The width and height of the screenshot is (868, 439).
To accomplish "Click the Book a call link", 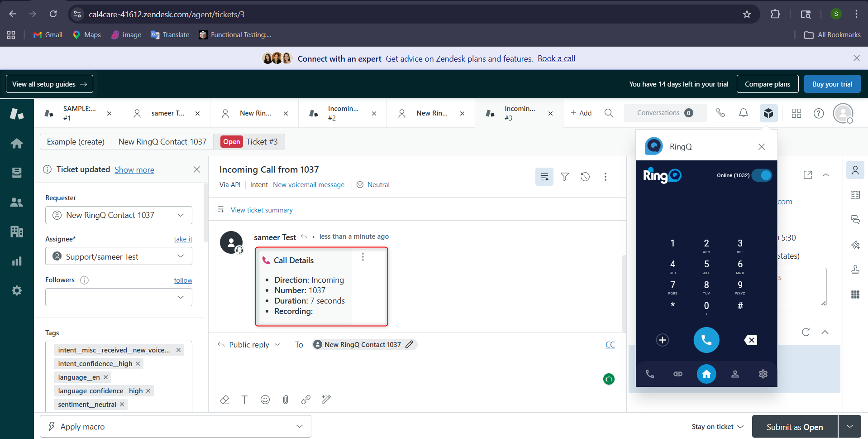I will 556,58.
